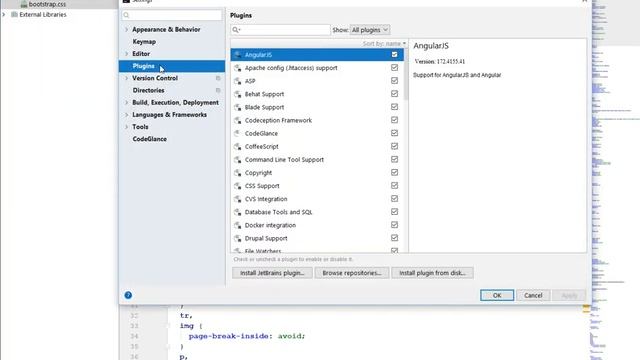Image resolution: width=640 pixels, height=360 pixels.
Task: Click the Command Line Tool Support icon
Action: (x=238, y=160)
